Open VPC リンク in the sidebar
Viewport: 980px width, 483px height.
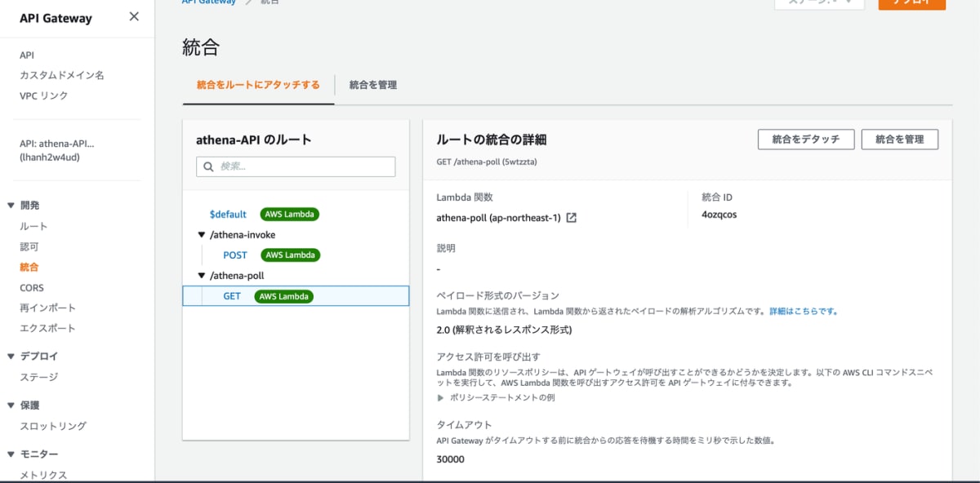tap(44, 95)
